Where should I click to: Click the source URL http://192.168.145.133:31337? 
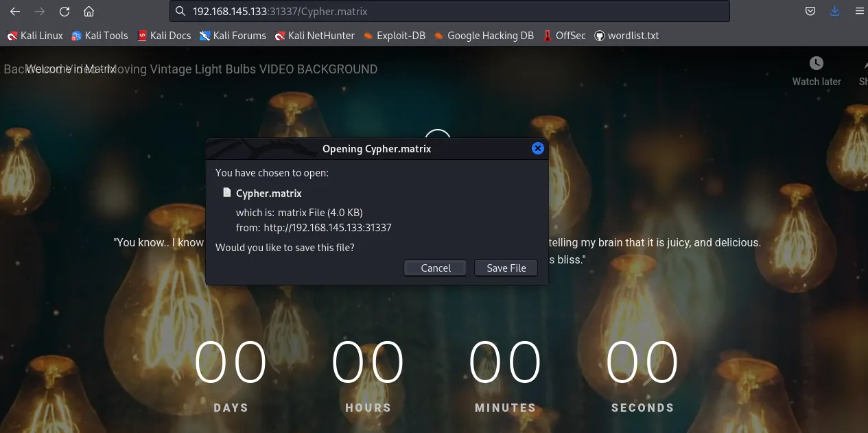point(327,228)
